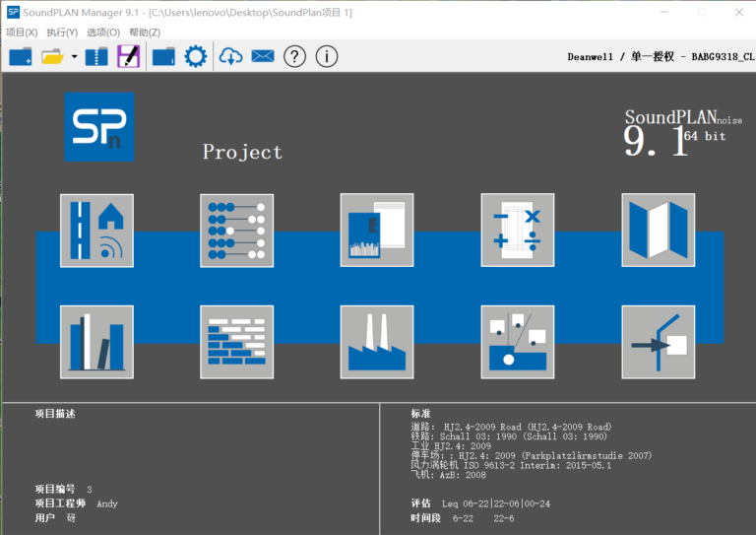This screenshot has height=535, width=756.
Task: Click the pack project zipper folder icon
Action: coord(96,56)
